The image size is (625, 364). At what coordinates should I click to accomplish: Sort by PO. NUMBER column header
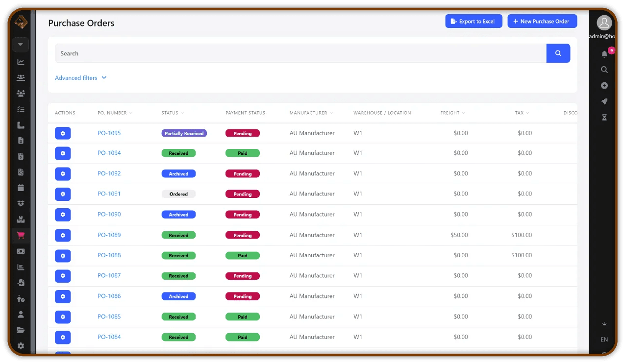coord(115,113)
